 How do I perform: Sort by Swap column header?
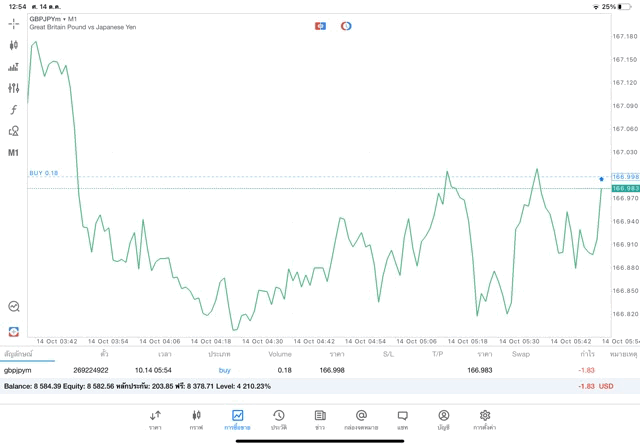tap(521, 354)
